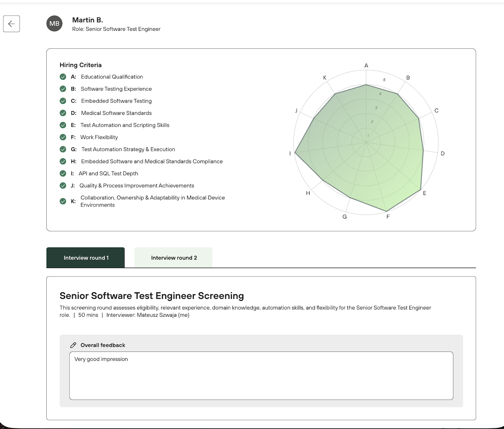The width and height of the screenshot is (504, 429).
Task: Toggle the API and SQL Test Depth checkmark
Action: (63, 173)
